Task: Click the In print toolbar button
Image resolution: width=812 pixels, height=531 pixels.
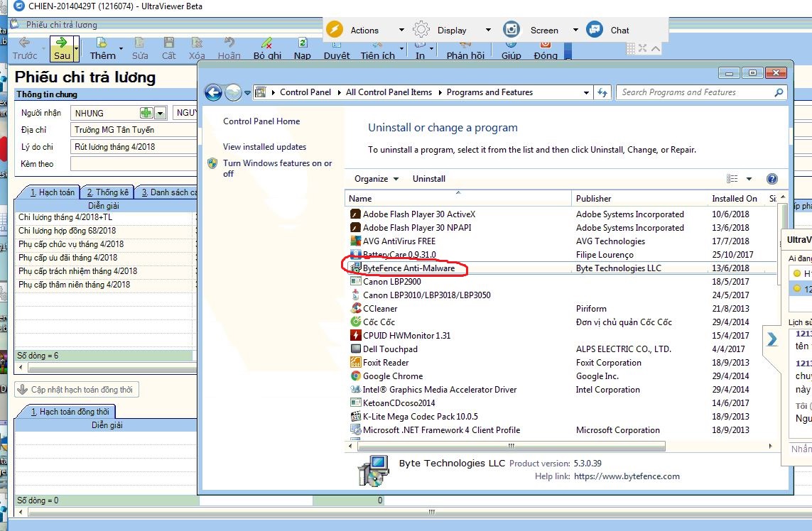Action: tap(420, 50)
